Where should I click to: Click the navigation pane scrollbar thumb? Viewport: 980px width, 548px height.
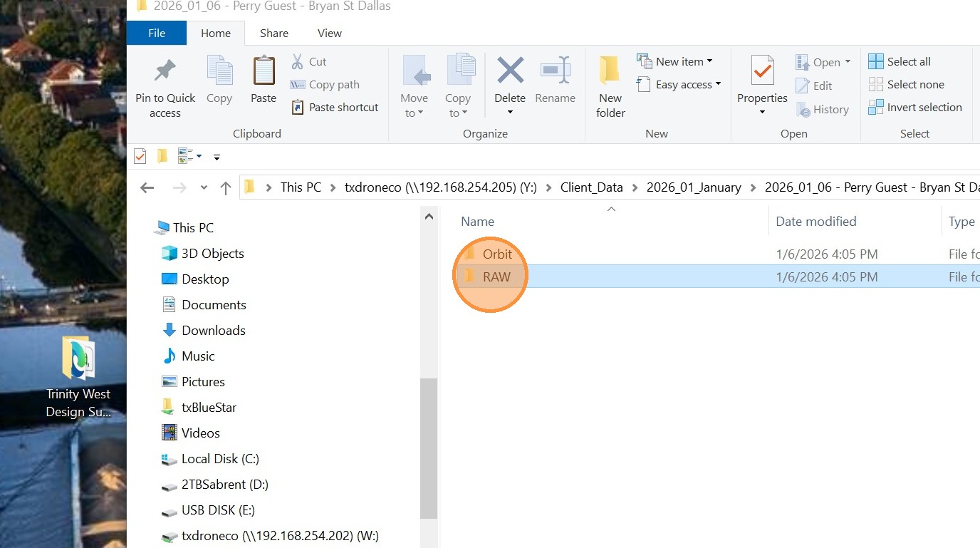429,448
